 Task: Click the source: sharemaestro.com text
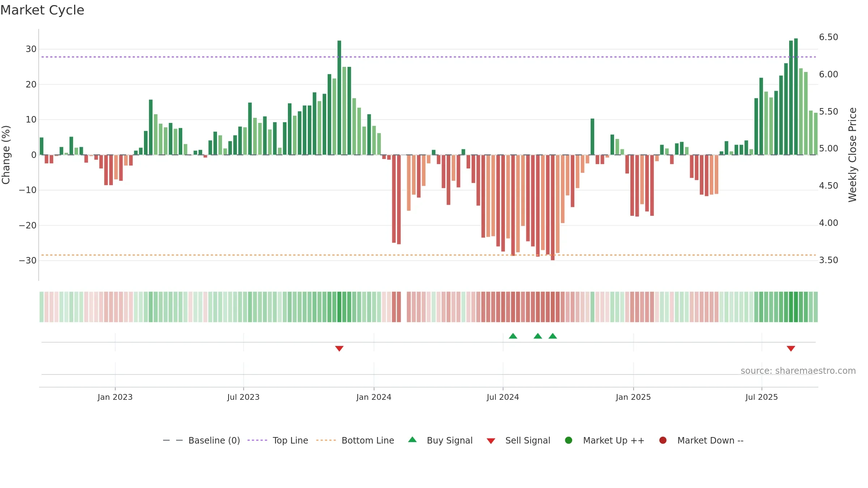coord(798,371)
